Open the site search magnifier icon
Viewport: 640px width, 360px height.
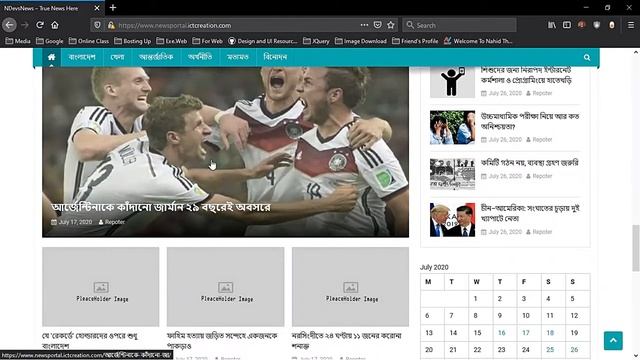coord(587,58)
